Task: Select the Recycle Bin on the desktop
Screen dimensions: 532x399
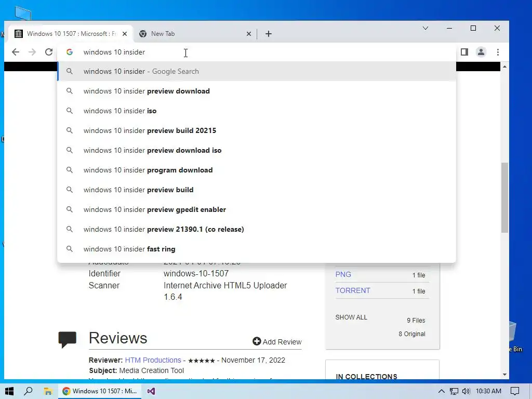Action: tap(515, 336)
